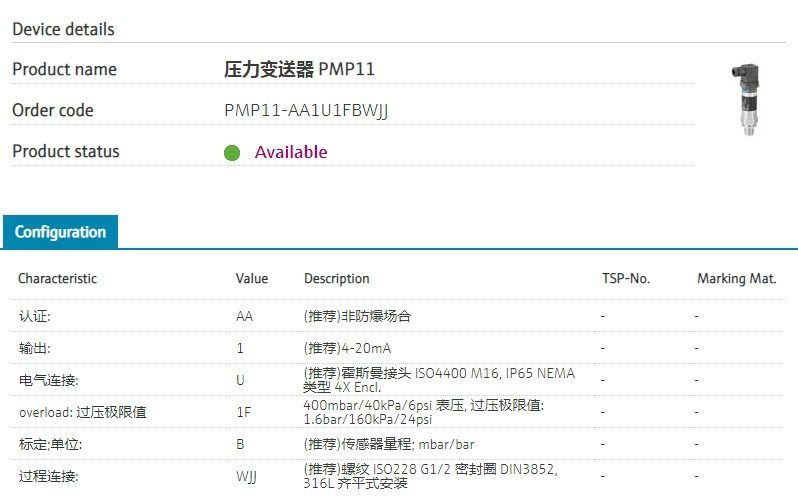Image resolution: width=798 pixels, height=502 pixels.
Task: Click the value AA in the table
Action: point(244,316)
